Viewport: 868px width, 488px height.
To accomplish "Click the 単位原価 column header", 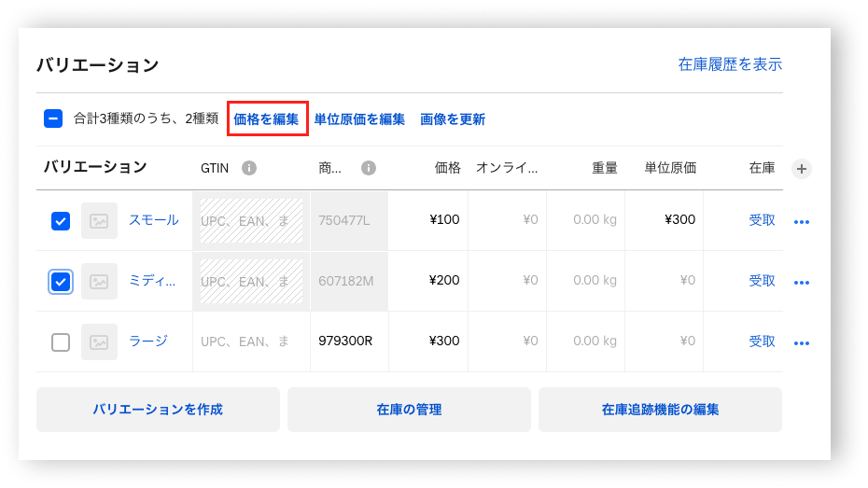I will pos(670,168).
